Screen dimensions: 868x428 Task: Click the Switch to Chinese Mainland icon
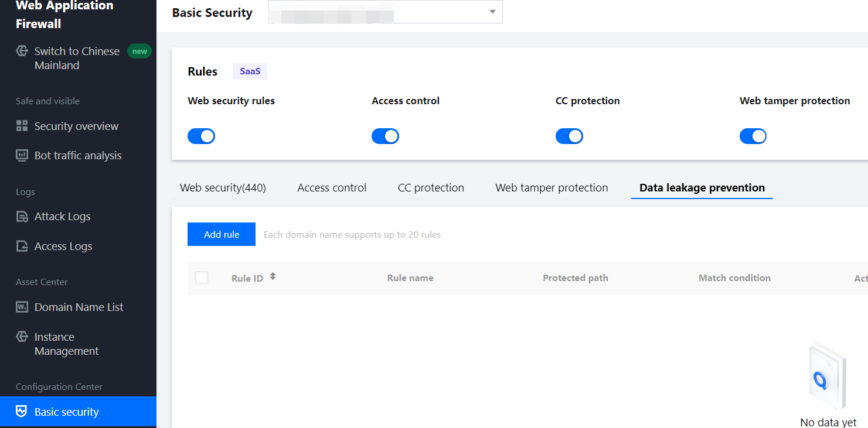[22, 51]
